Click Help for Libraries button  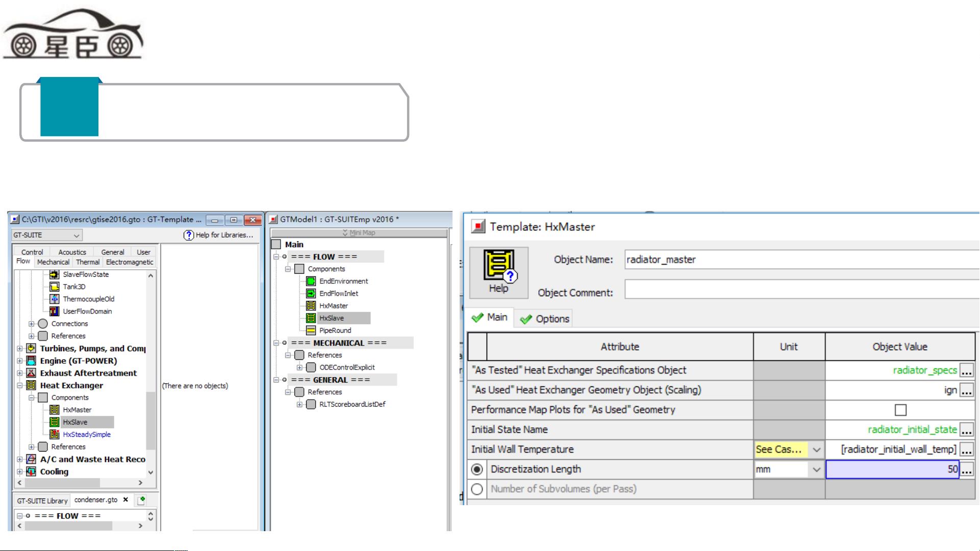point(219,235)
